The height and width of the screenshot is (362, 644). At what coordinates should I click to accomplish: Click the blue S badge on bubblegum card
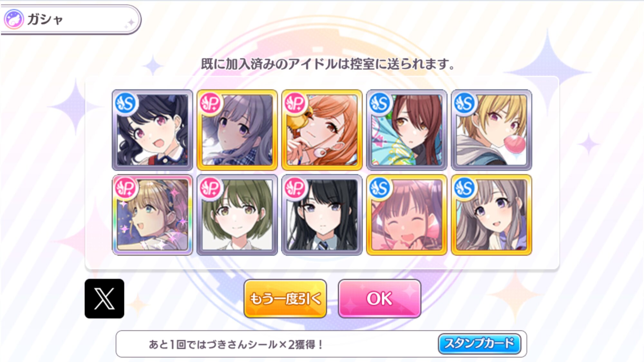[465, 103]
